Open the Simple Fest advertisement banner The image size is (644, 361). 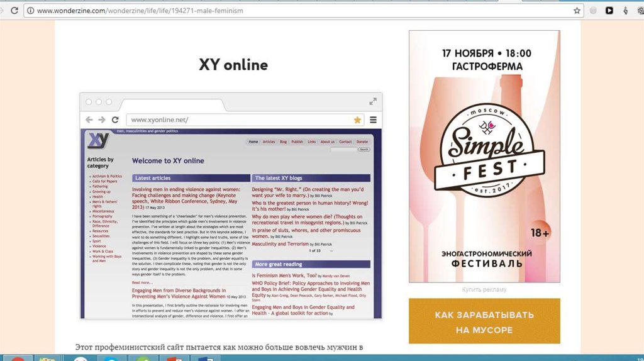pyautogui.click(x=484, y=156)
